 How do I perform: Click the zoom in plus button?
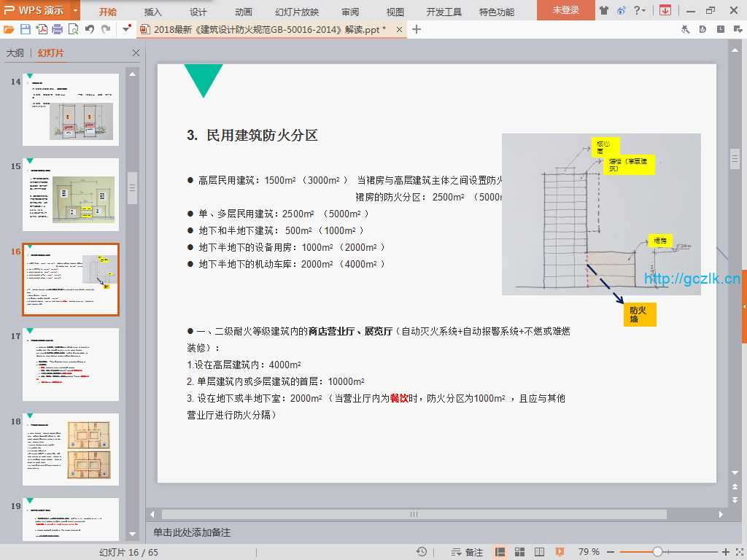tap(725, 552)
